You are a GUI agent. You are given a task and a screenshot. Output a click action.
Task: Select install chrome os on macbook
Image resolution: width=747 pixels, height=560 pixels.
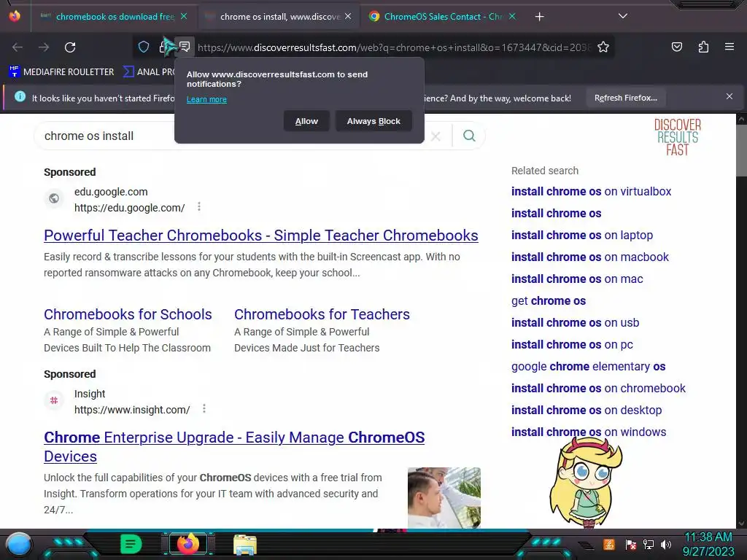(x=589, y=257)
